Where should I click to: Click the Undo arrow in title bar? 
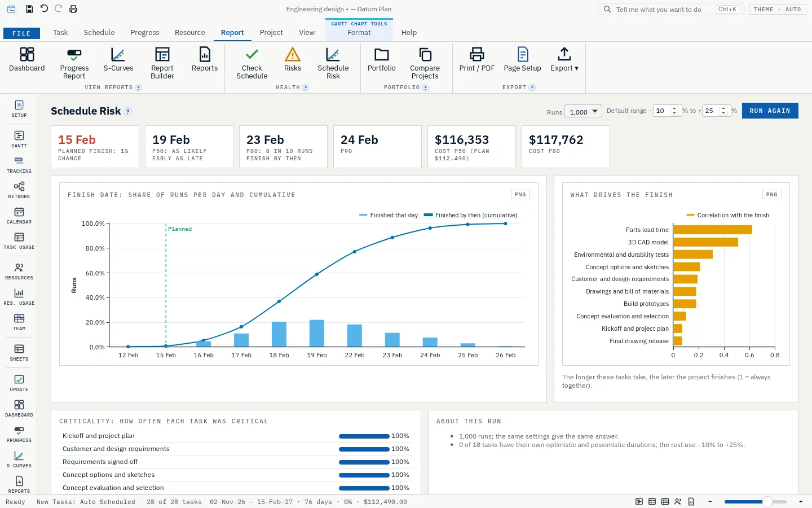(x=44, y=8)
